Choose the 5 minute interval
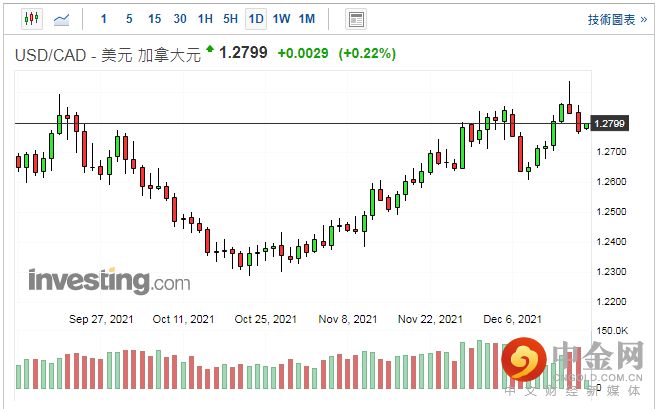This screenshot has height=409, width=658. click(129, 19)
